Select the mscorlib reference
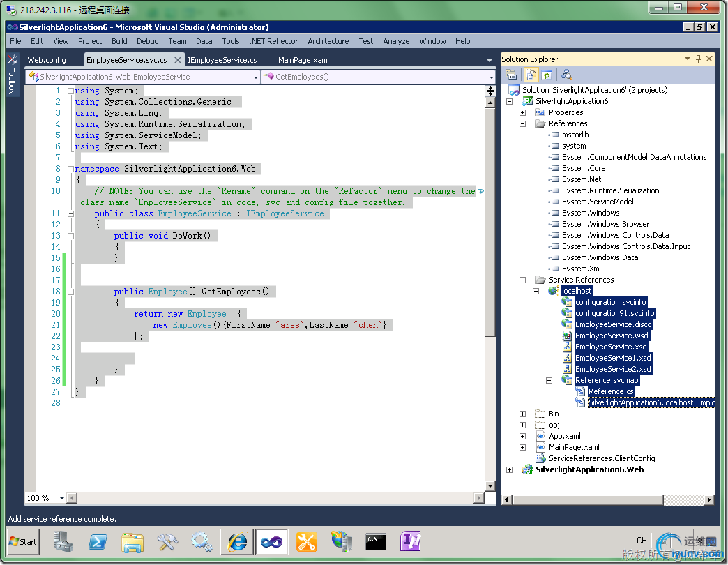Screen dimensions: 728x565 tap(575, 135)
